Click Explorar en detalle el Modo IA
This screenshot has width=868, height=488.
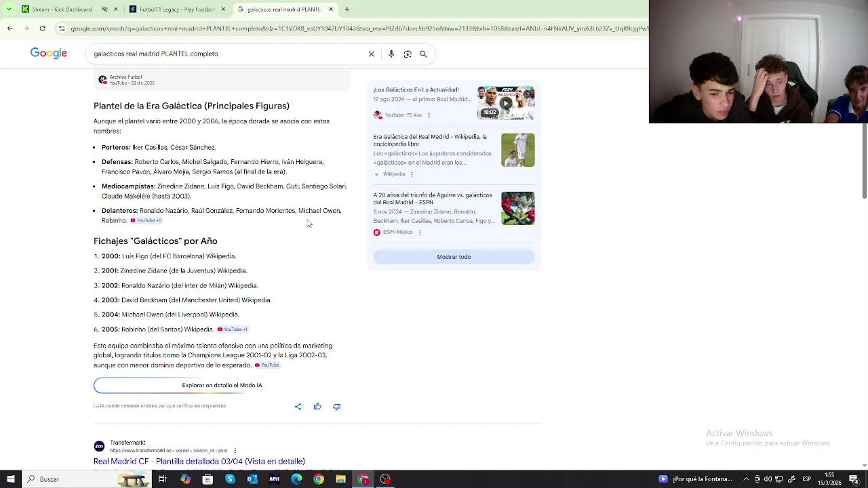(x=222, y=385)
